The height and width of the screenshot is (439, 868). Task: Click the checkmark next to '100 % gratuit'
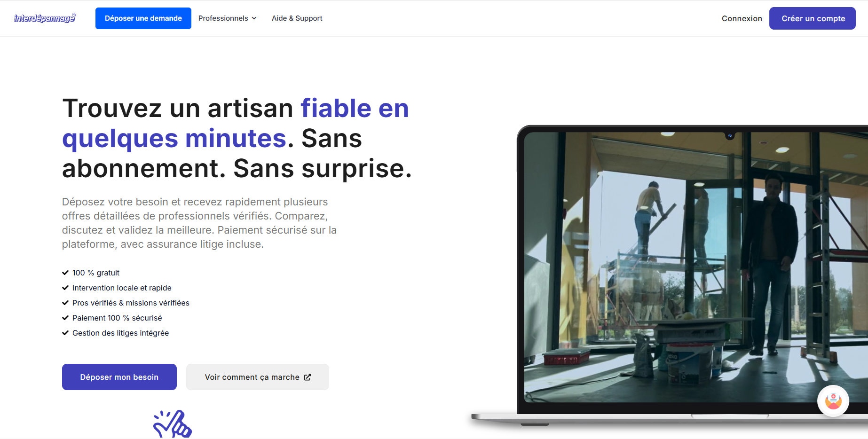(x=65, y=273)
